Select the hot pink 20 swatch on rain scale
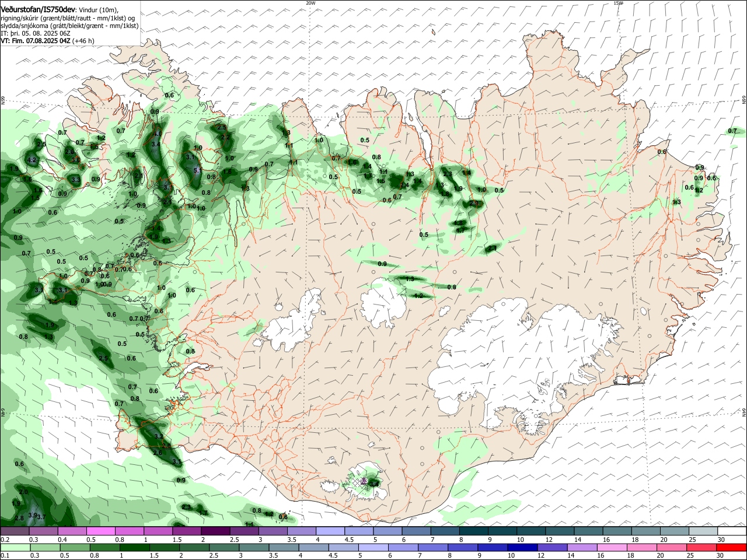The image size is (747, 560). pyautogui.click(x=671, y=547)
